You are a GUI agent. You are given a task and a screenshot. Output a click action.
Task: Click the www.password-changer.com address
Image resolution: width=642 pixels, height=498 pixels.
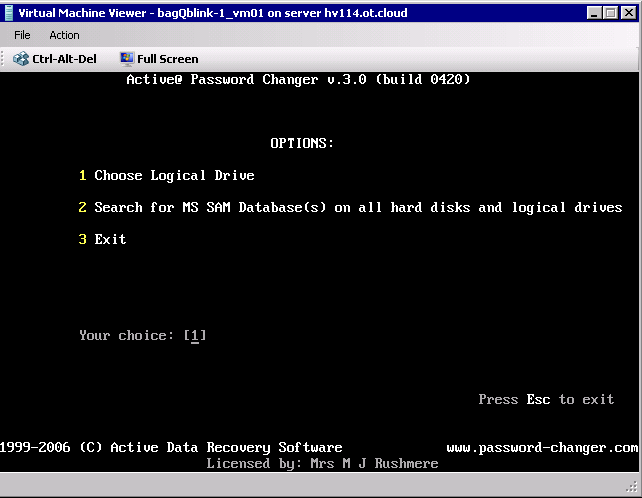point(542,447)
